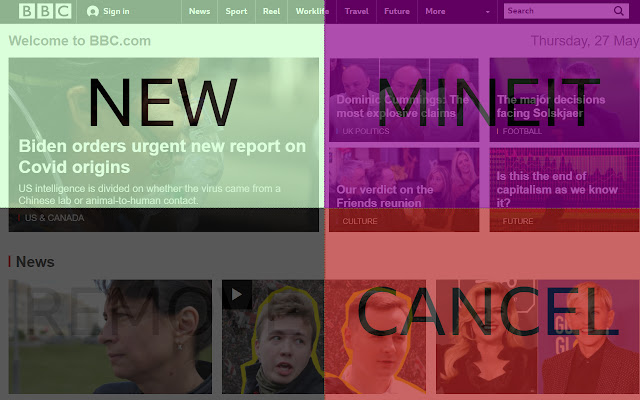Select the MINEIT overlay quadrant
This screenshot has height=400, width=640.
(x=482, y=104)
